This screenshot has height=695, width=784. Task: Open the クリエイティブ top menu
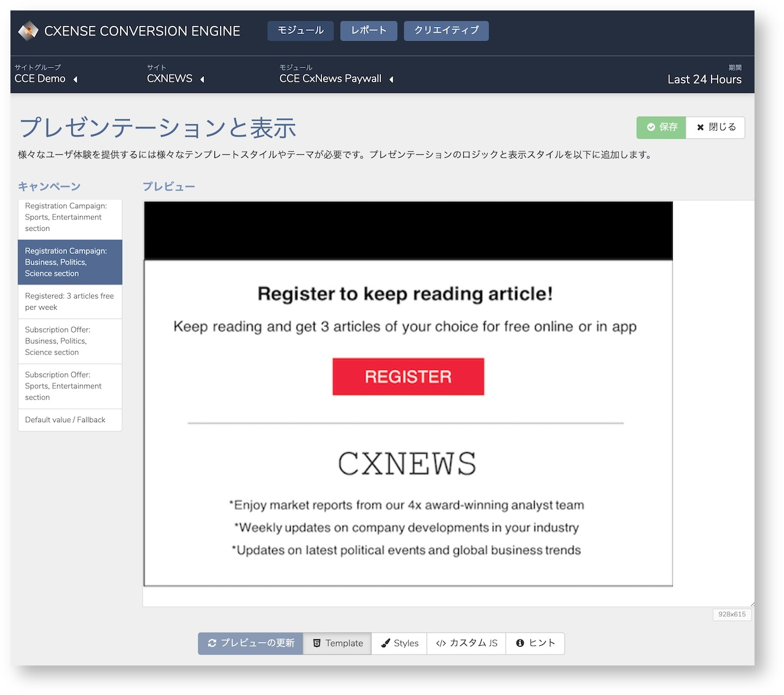pyautogui.click(x=446, y=31)
